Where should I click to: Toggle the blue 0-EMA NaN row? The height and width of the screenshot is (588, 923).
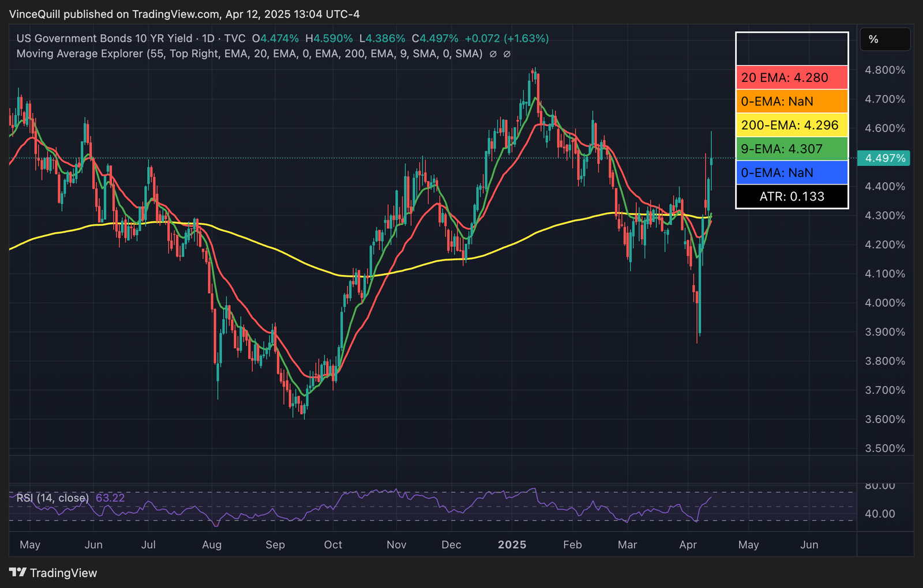tap(791, 172)
